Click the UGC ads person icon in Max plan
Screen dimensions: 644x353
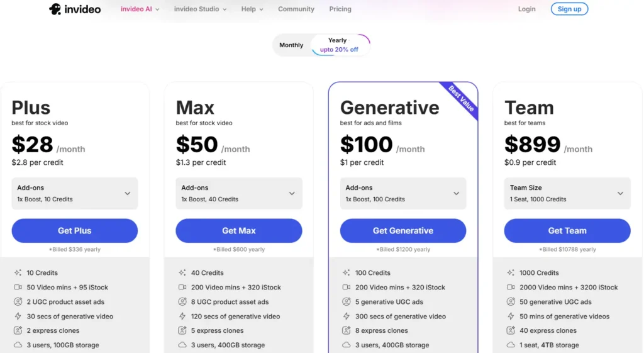(x=182, y=302)
